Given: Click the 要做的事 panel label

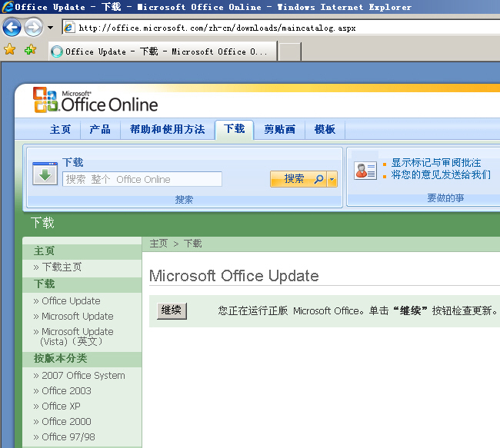Looking at the screenshot, I should click(x=445, y=197).
